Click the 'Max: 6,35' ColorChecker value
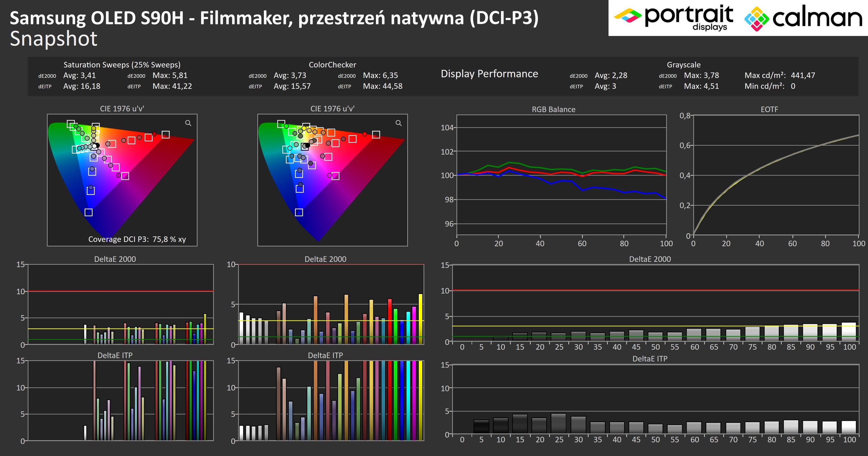 coord(380,75)
